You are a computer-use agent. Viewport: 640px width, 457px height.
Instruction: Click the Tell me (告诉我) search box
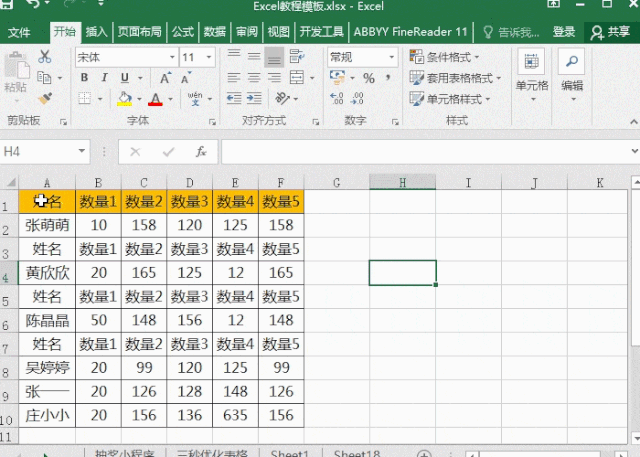point(511,32)
